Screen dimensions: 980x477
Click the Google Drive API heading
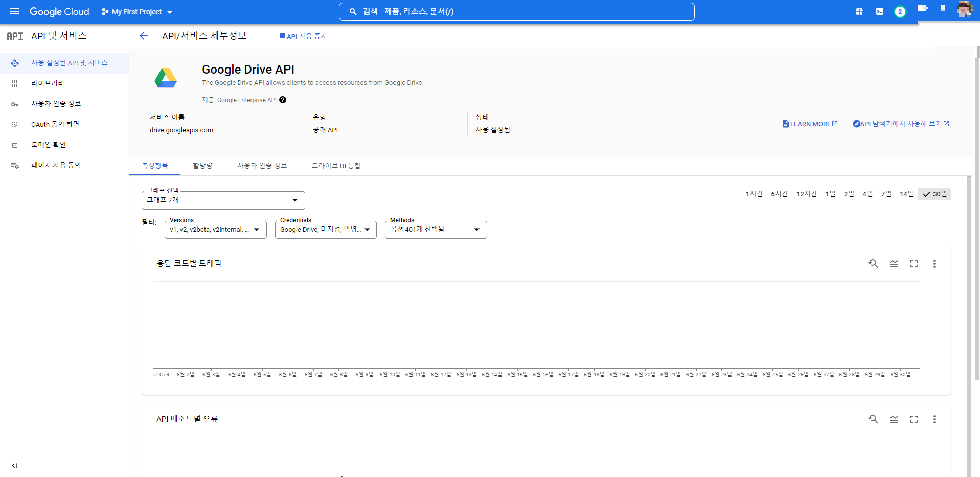pos(248,70)
